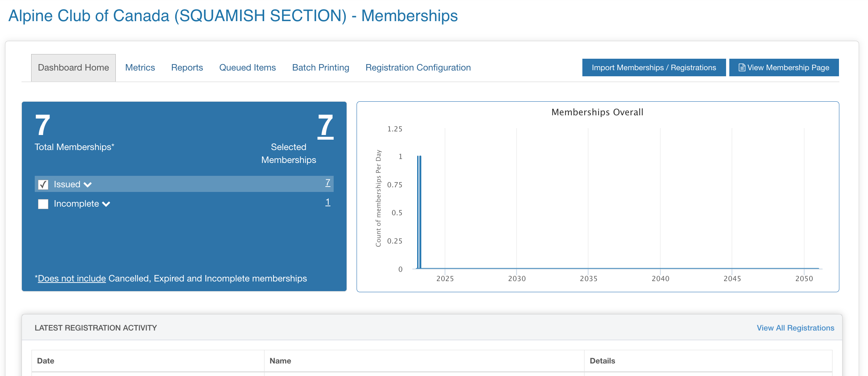Go to the Batch Printing tab
Screen dimensions: 868x376
point(321,68)
